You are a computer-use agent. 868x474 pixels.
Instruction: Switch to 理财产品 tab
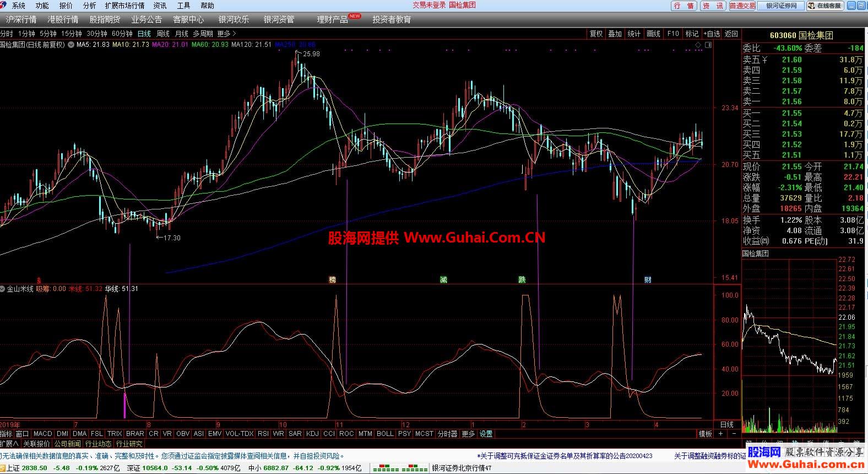332,19
